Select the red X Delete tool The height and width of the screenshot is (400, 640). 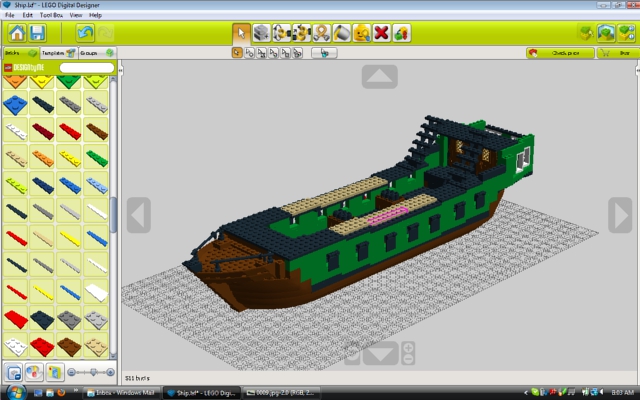(x=382, y=33)
